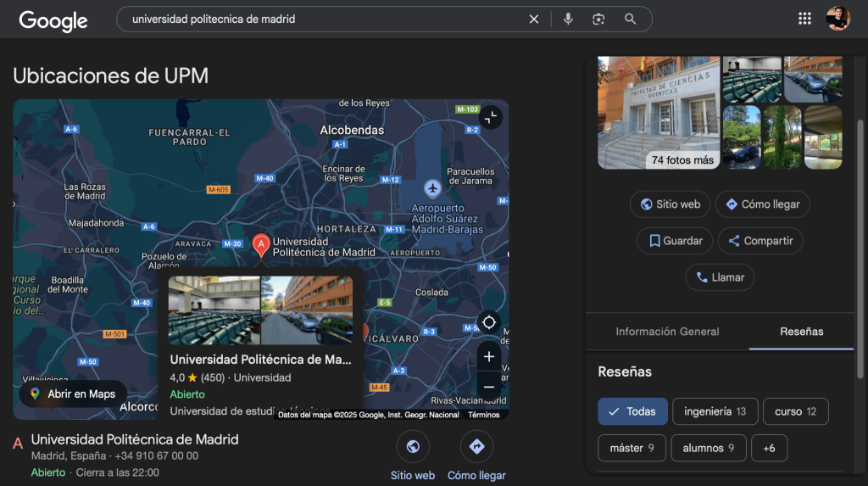The width and height of the screenshot is (868, 486).
Task: Open Universidad Politécnica de Ma... card title
Action: (x=260, y=359)
